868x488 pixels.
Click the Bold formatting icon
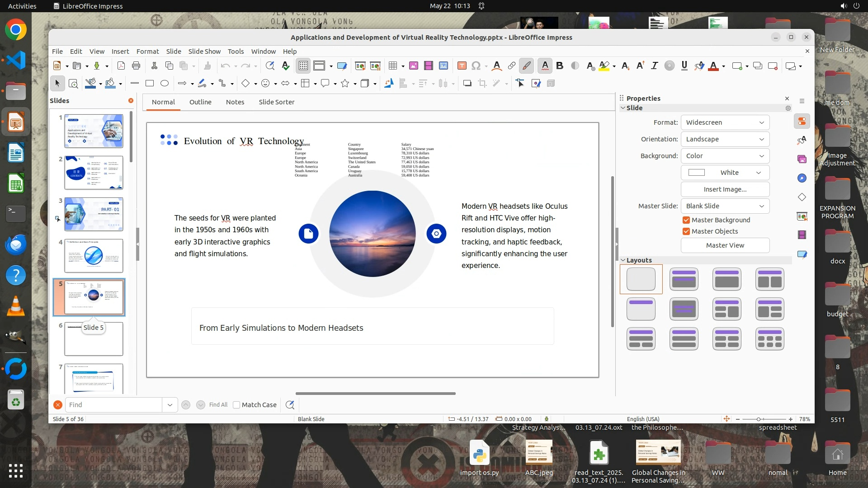pos(560,66)
